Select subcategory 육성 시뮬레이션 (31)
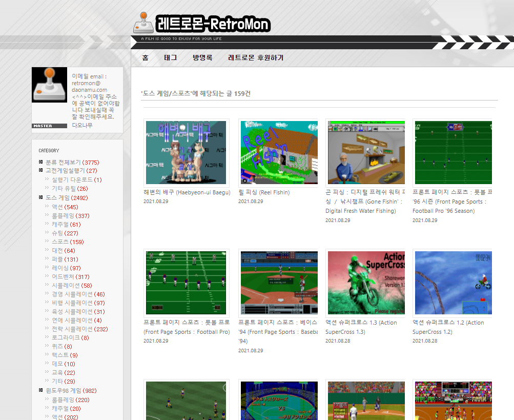 click(x=78, y=312)
